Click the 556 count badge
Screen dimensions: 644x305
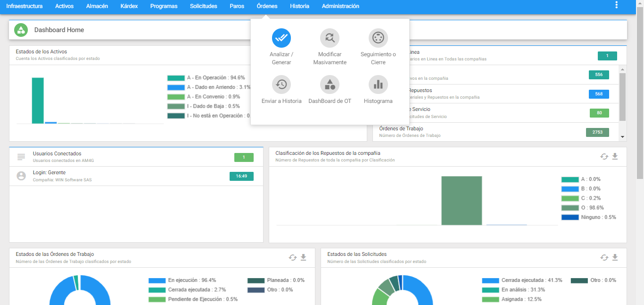(x=599, y=75)
